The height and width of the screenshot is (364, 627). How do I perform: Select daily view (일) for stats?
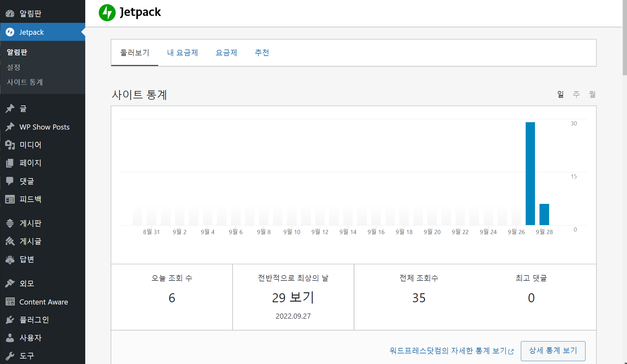[560, 94]
